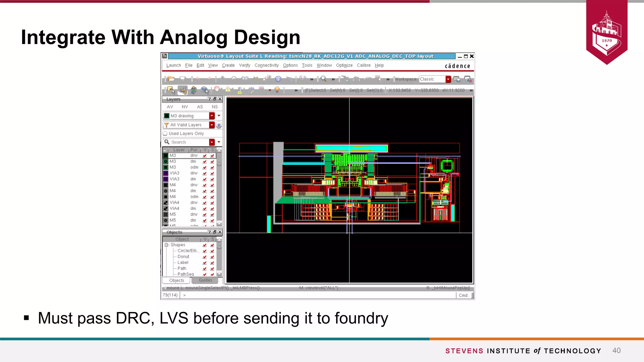
Task: Open the Connectivity menu
Action: [x=266, y=65]
